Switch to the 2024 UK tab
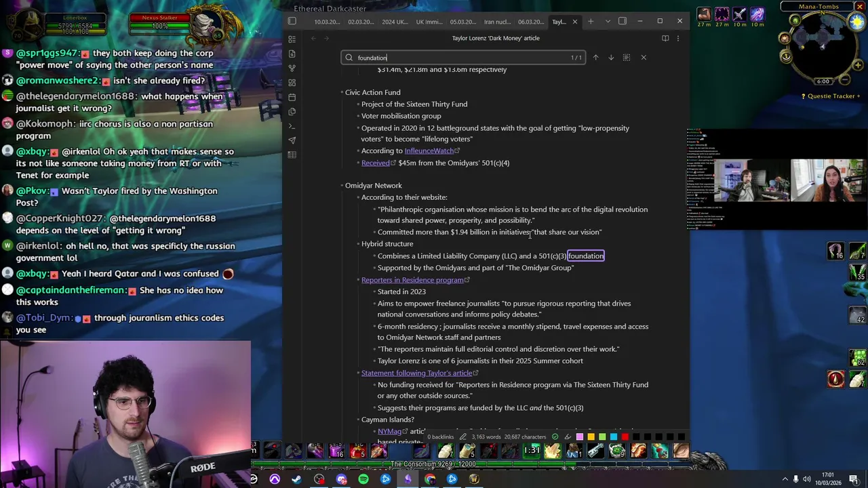 click(x=395, y=22)
